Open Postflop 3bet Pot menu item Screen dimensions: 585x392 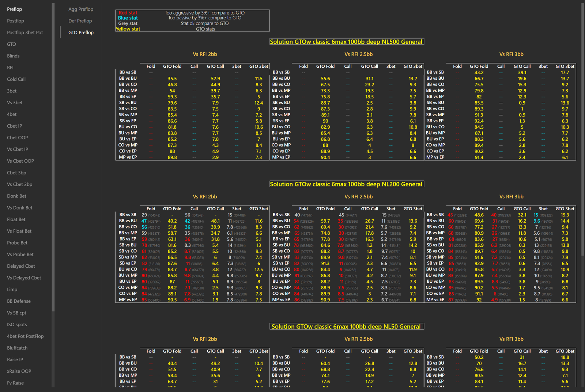pyautogui.click(x=25, y=33)
